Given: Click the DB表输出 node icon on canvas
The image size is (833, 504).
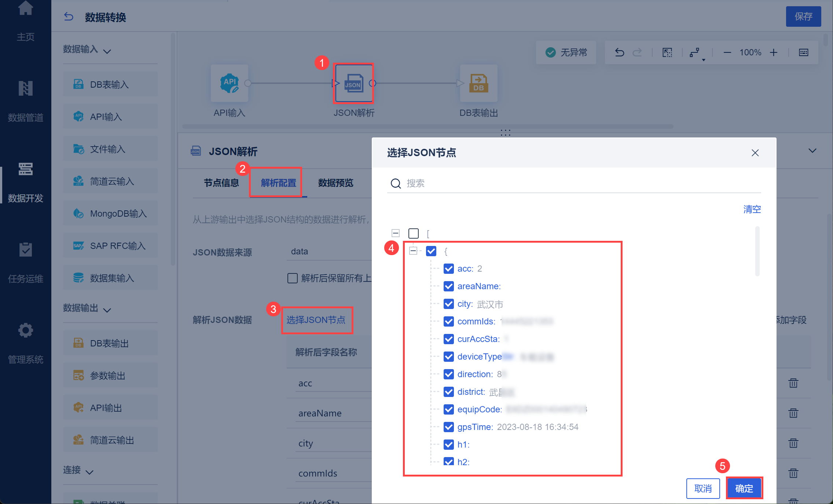Looking at the screenshot, I should [478, 84].
